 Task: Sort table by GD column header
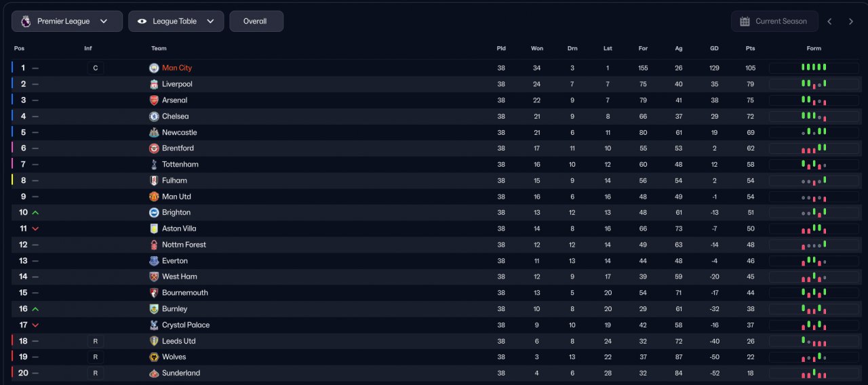[x=714, y=49]
